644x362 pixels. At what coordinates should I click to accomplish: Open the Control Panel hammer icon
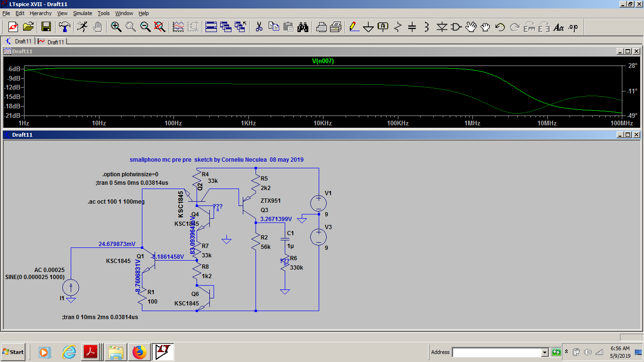tap(65, 27)
